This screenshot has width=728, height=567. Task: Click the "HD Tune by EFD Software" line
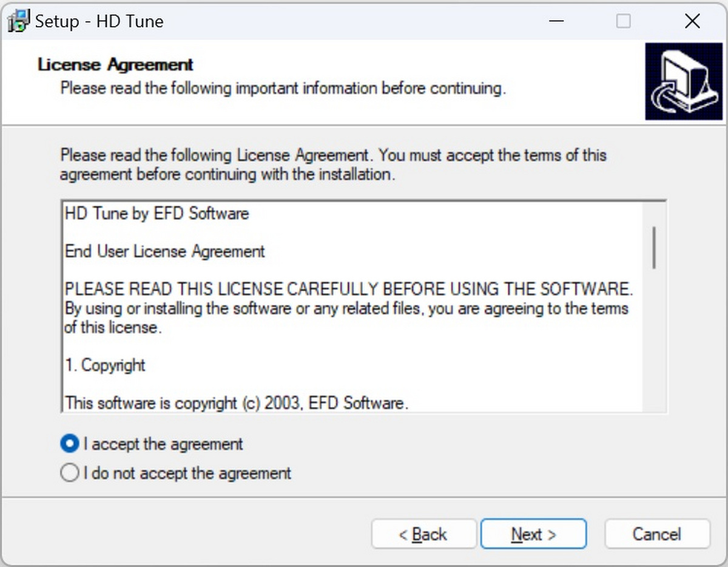[x=157, y=214]
